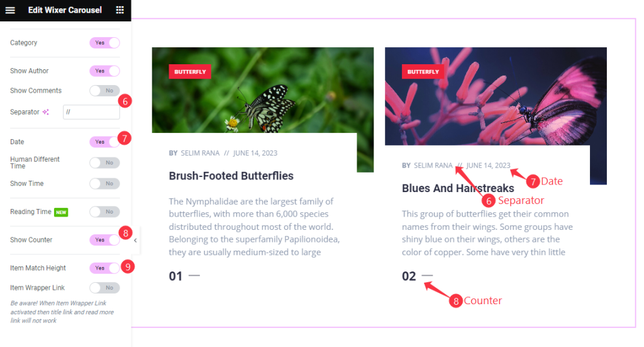This screenshot has width=644, height=347.
Task: Click the Selim Rana author name on first card
Action: click(200, 153)
